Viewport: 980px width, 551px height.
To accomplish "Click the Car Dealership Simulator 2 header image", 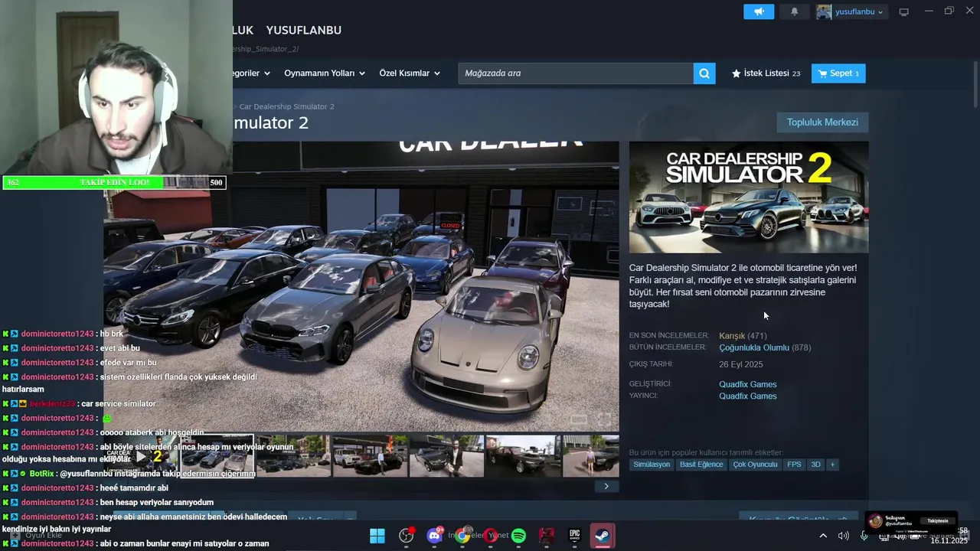I will pos(749,197).
